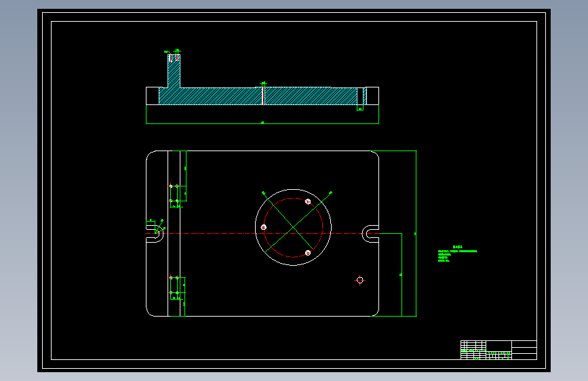Select the green technical notes text block
This screenshot has height=381, width=588.
click(x=458, y=254)
